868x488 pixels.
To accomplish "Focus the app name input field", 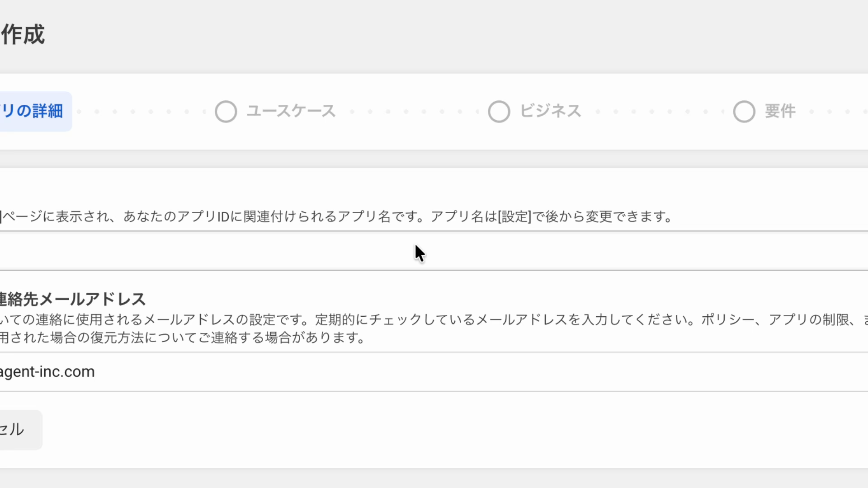I will 434,251.
